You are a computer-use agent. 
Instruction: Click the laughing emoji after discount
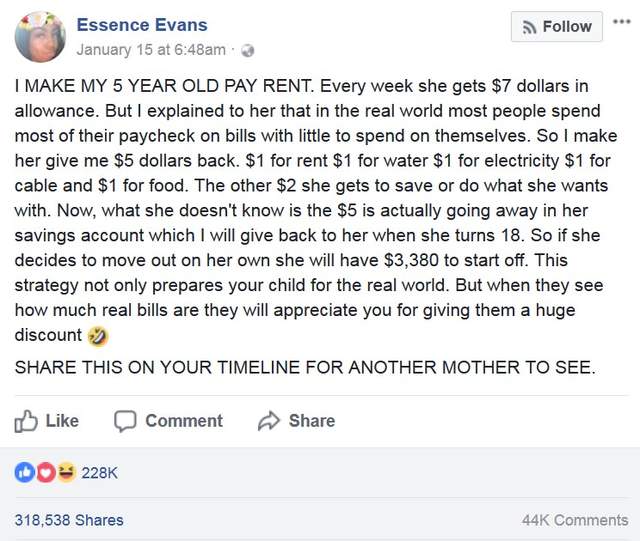(x=99, y=336)
